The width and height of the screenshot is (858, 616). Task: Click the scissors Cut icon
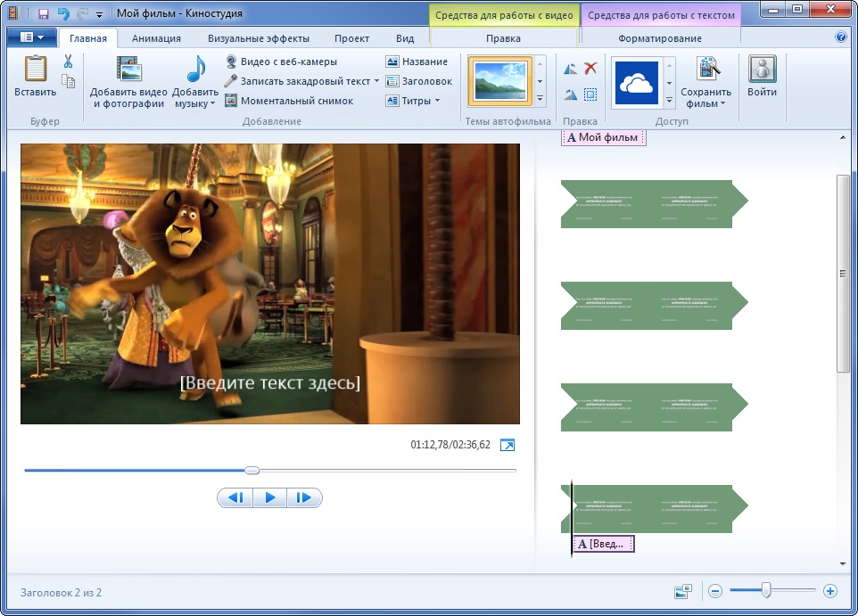pyautogui.click(x=68, y=62)
